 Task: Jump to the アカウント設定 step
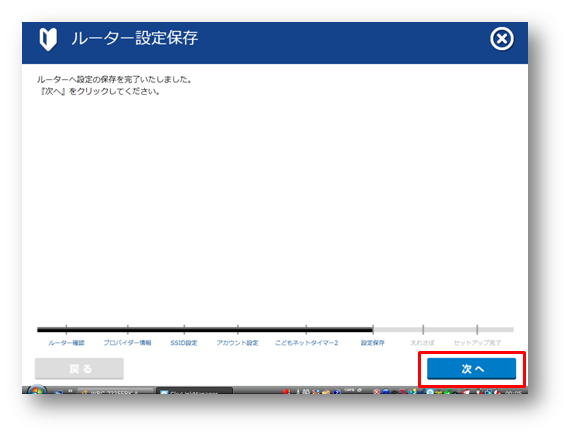237,343
